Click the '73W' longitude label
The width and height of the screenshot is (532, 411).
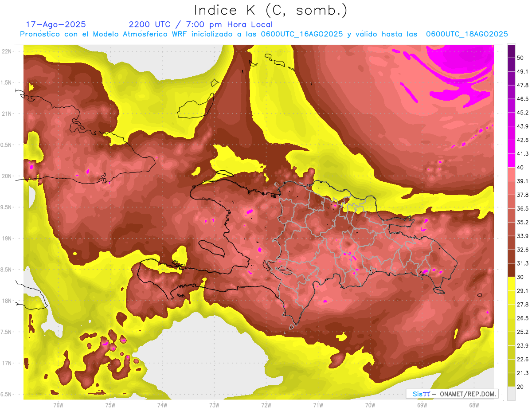pyautogui.click(x=214, y=405)
